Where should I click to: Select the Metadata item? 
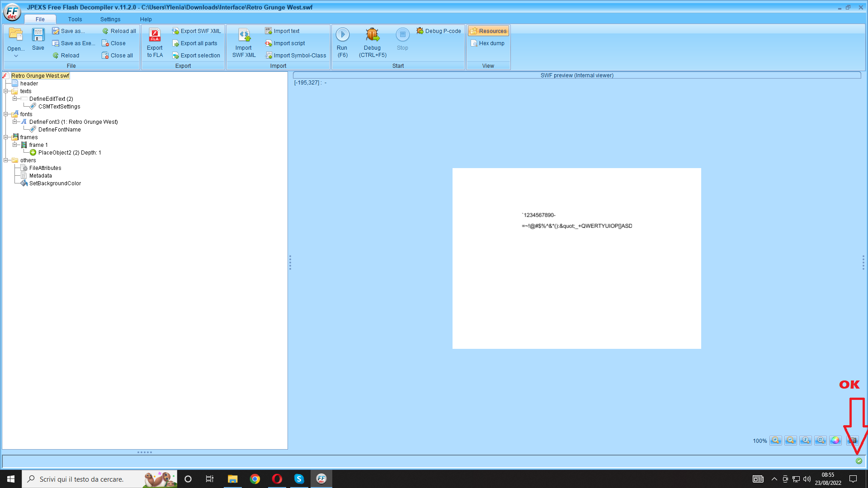click(41, 176)
